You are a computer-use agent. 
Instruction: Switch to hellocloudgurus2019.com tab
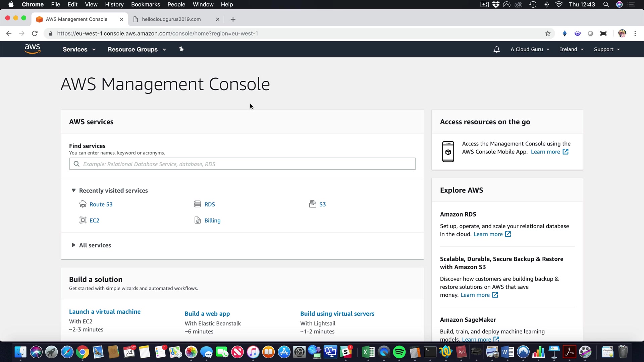pyautogui.click(x=171, y=19)
